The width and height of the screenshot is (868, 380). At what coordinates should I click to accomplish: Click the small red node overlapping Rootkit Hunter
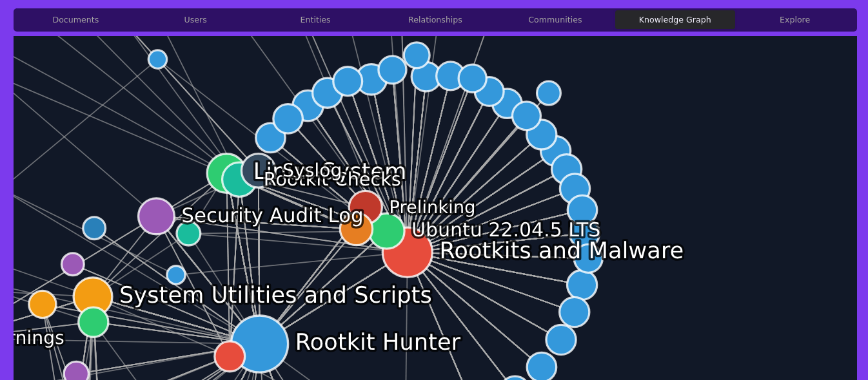point(230,356)
